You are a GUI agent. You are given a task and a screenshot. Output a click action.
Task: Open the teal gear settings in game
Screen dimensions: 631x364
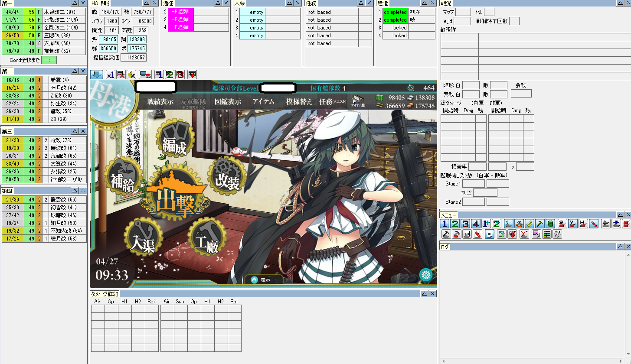(426, 275)
